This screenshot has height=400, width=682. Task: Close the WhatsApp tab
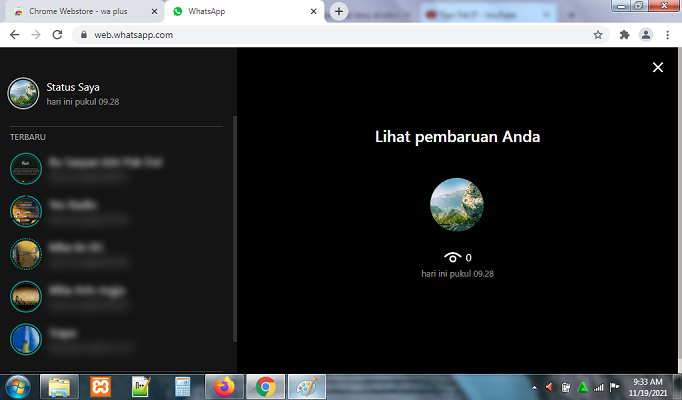tap(314, 11)
